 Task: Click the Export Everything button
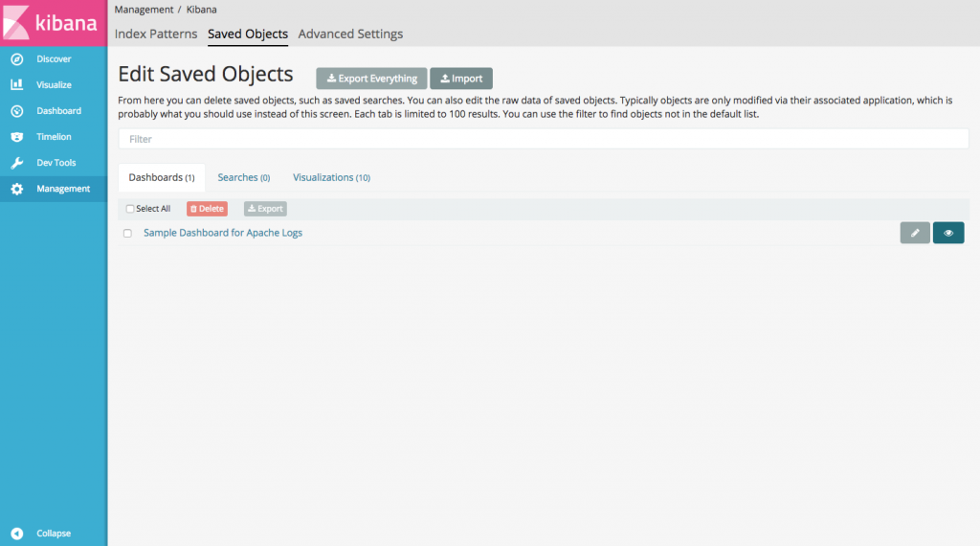tap(371, 79)
